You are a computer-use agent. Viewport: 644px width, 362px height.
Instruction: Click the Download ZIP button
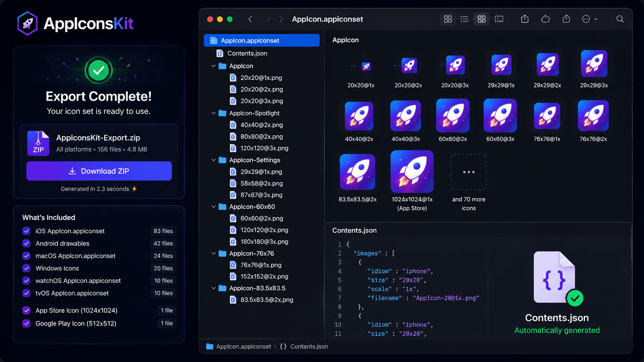point(99,171)
